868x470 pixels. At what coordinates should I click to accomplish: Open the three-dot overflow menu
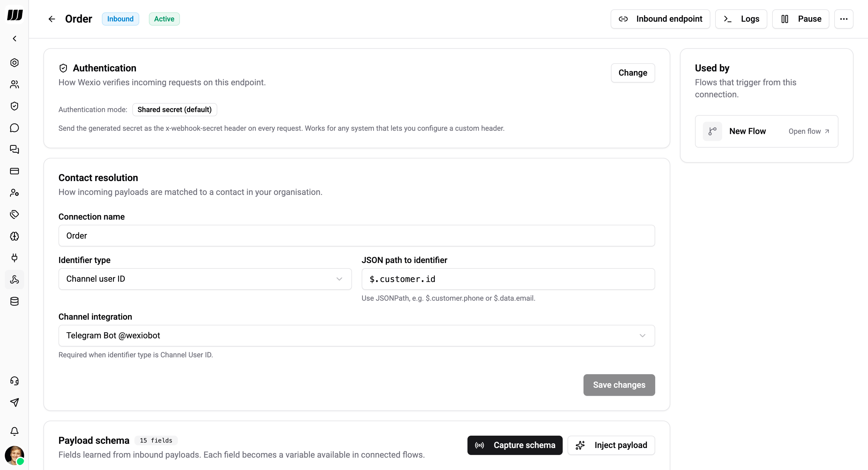[844, 19]
